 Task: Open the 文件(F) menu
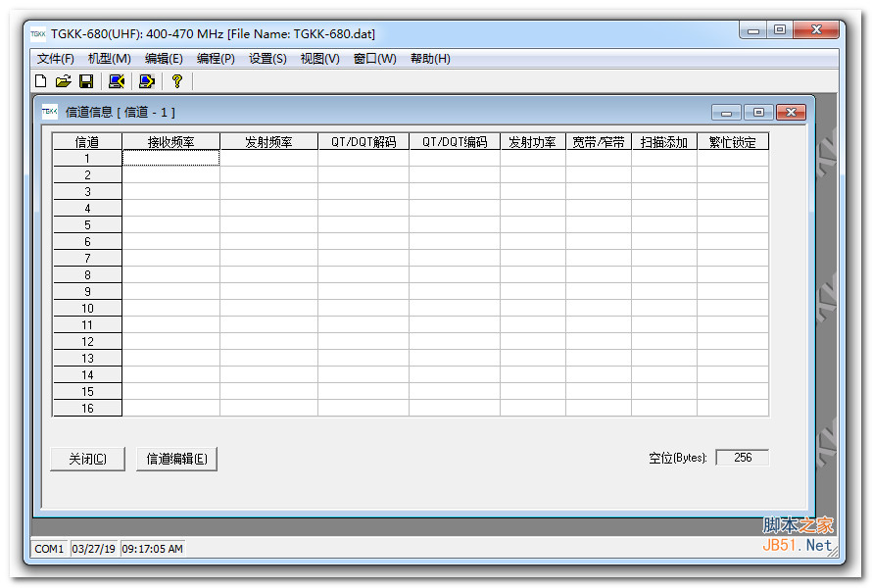[x=55, y=59]
